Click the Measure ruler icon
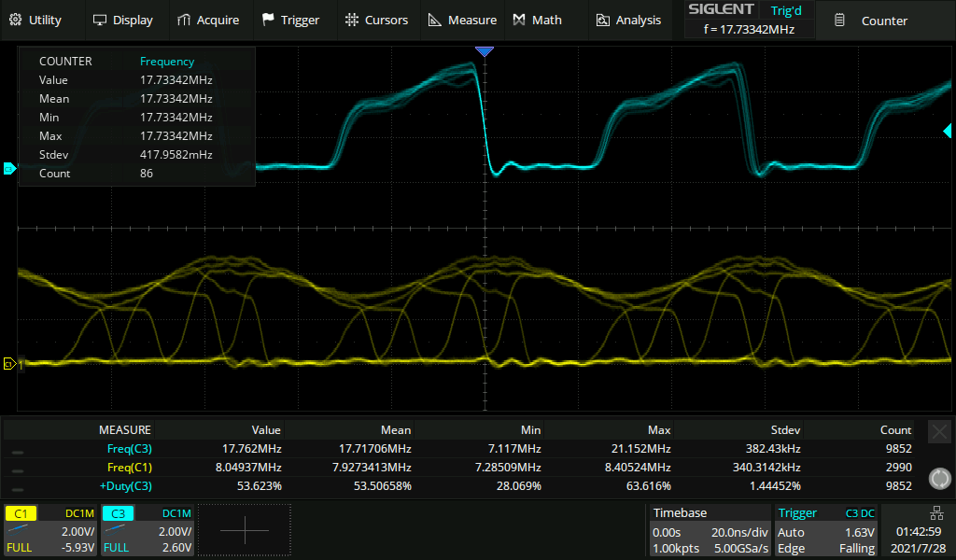Viewport: 956px width, 560px height. pos(435,20)
